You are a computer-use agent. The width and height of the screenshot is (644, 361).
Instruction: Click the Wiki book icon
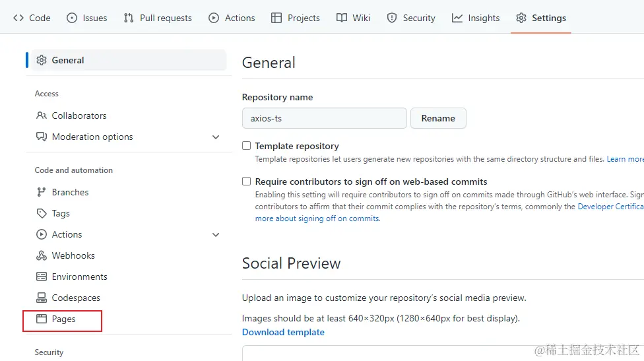341,18
